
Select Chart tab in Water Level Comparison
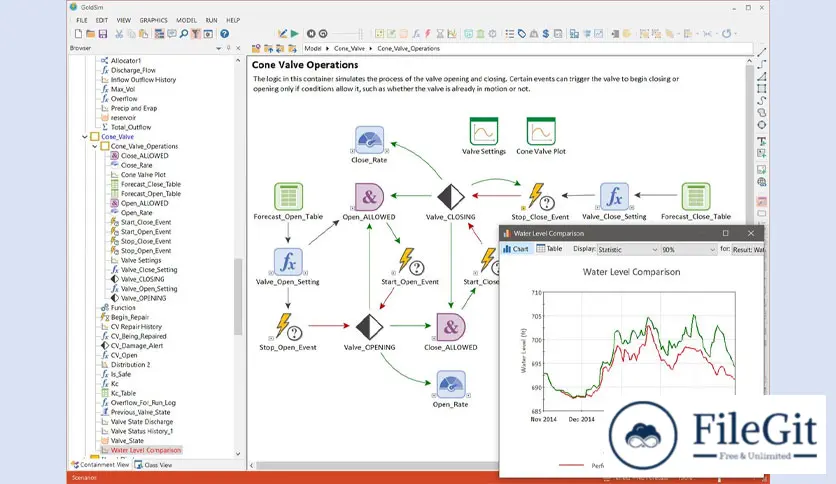point(516,248)
